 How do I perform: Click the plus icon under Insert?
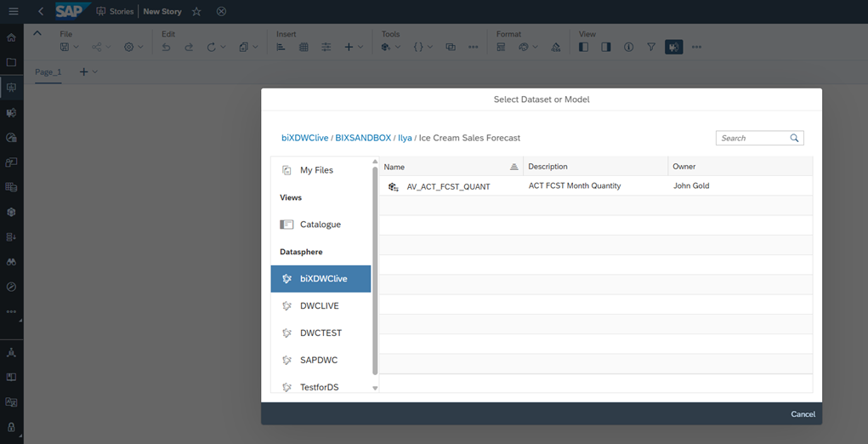[349, 47]
